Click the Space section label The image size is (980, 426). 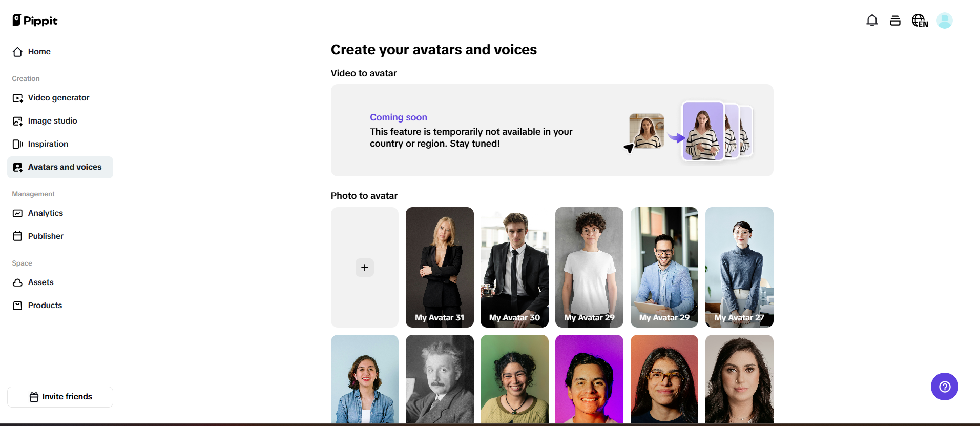[x=22, y=263]
